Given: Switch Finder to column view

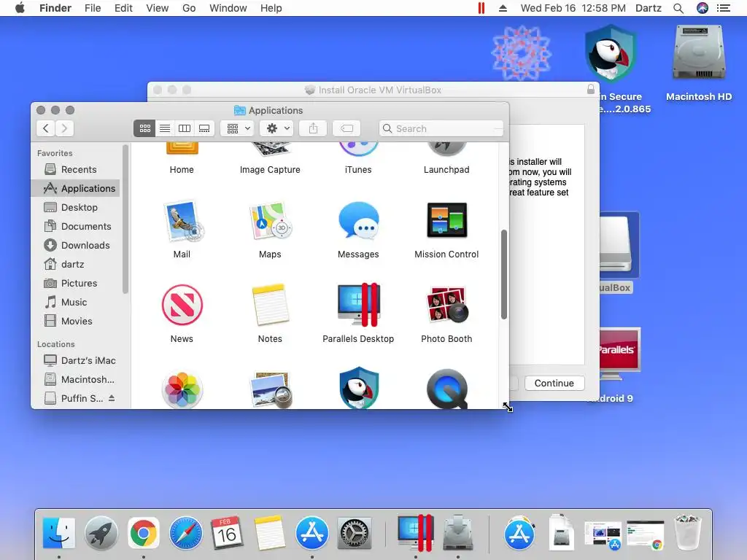Looking at the screenshot, I should [x=185, y=128].
